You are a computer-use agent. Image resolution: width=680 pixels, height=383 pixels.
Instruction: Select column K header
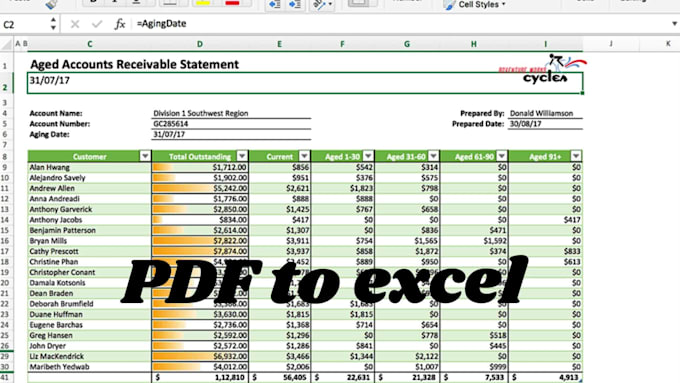pos(668,44)
